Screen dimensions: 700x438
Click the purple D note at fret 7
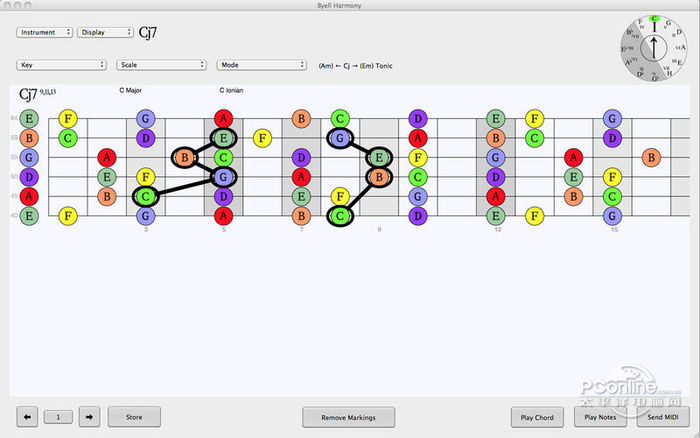(301, 158)
